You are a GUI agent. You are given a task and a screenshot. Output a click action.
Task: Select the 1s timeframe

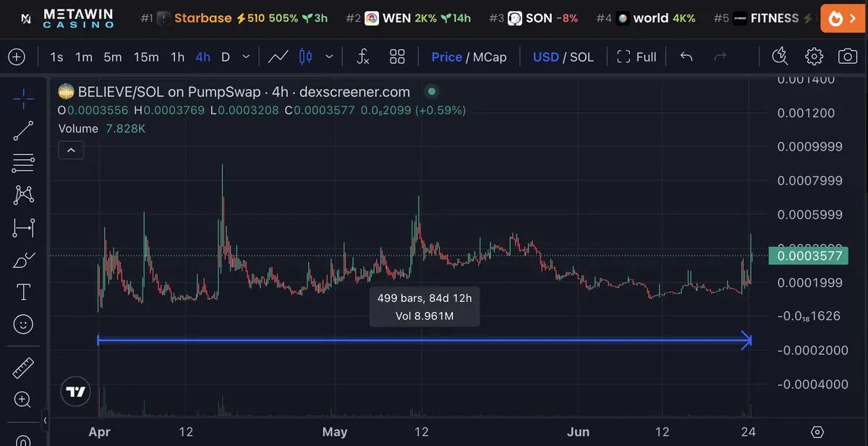click(56, 56)
